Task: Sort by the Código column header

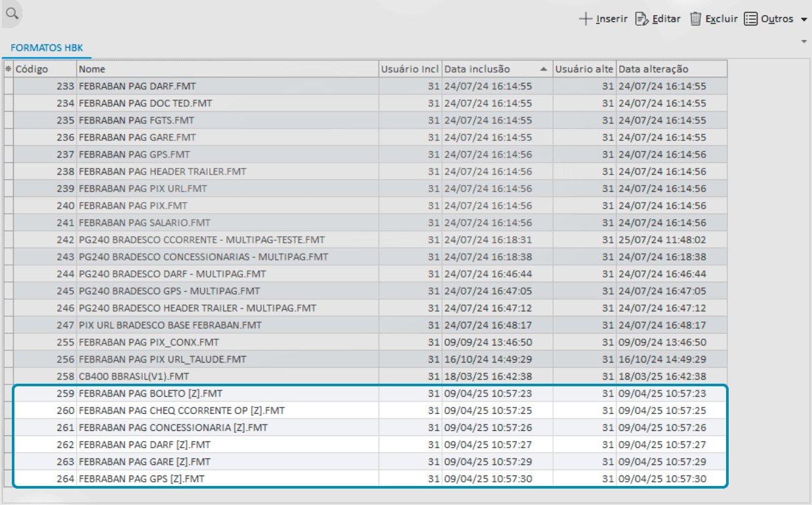Action: point(45,69)
